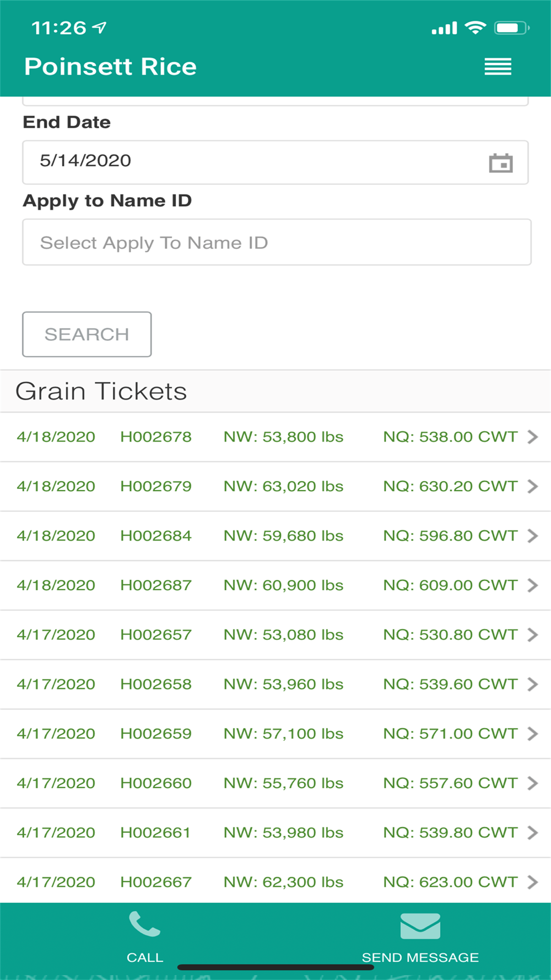The image size is (551, 980).
Task: Tap the 11:26 clock in status bar
Action: [59, 28]
